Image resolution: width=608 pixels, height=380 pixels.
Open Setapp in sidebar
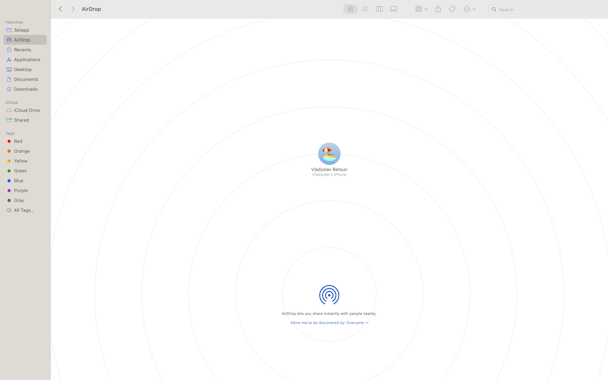[x=25, y=30]
